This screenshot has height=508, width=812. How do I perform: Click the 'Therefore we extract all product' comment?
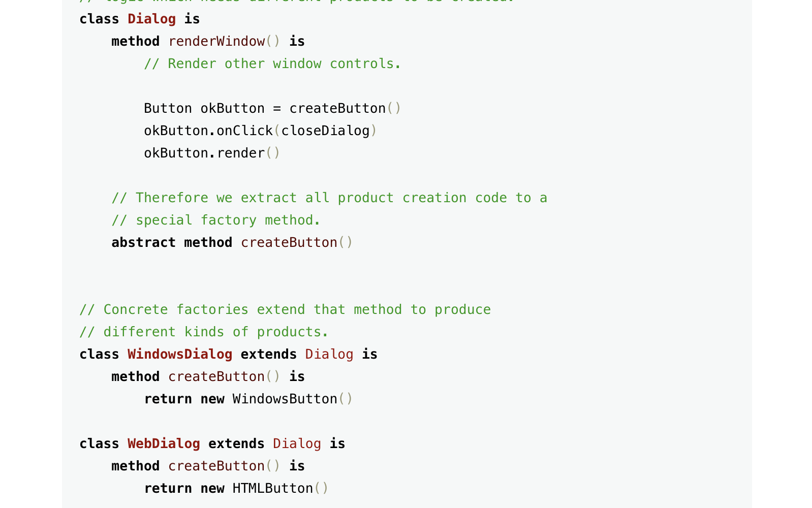click(329, 198)
